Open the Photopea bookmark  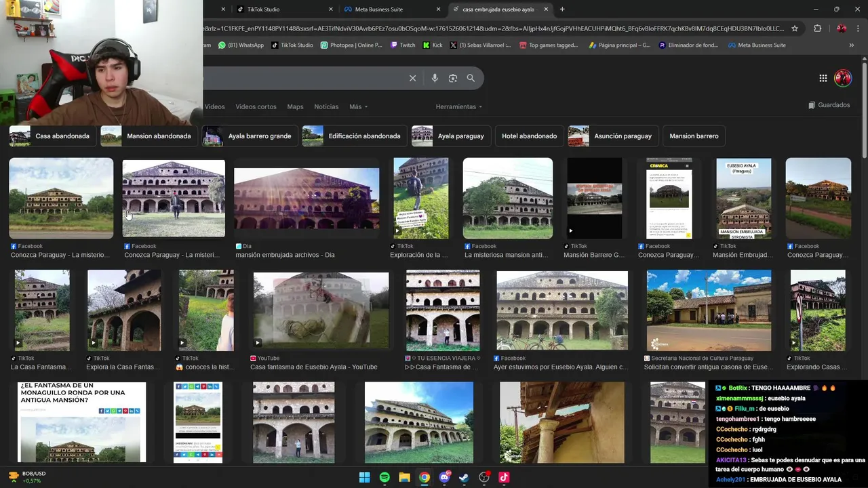click(351, 45)
